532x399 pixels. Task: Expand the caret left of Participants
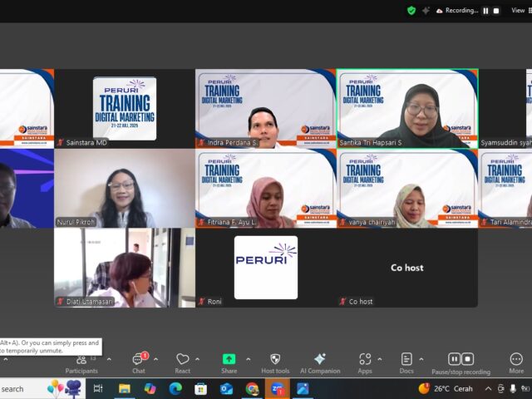pyautogui.click(x=6, y=359)
